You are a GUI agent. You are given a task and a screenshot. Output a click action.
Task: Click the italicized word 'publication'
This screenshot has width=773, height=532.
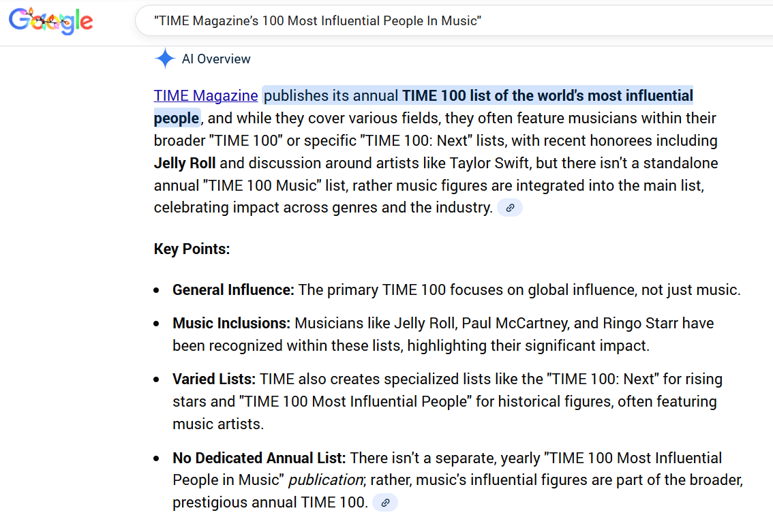325,480
